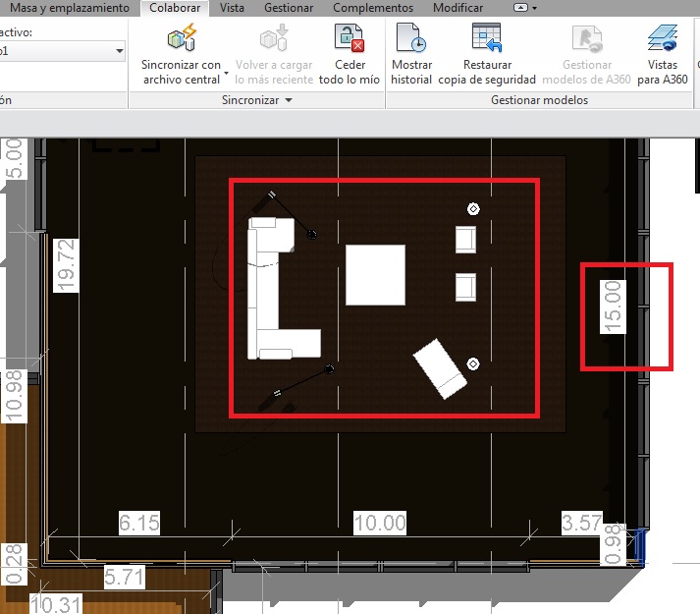Switch to the Vista tab
Screen dimensions: 700x614
[232, 8]
